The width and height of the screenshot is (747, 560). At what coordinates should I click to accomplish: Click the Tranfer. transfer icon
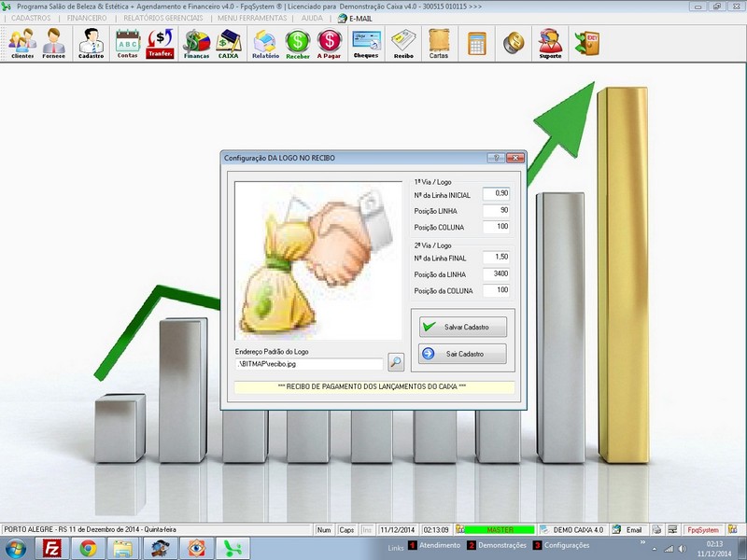(x=160, y=43)
